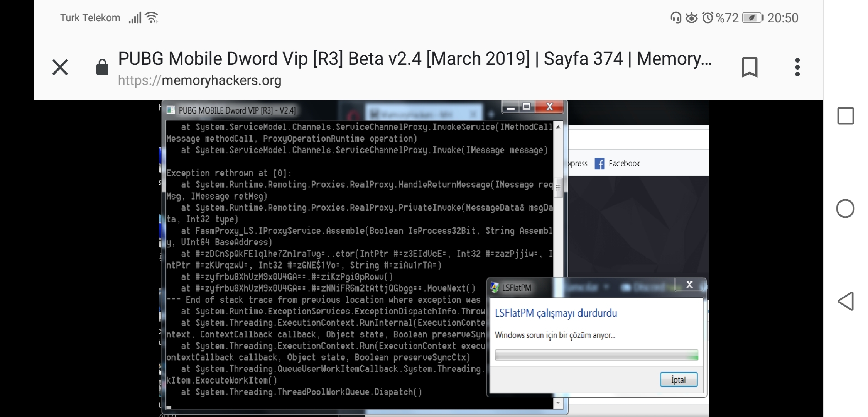The image size is (868, 417).
Task: Tap the eye comfort status icon
Action: pos(691,18)
